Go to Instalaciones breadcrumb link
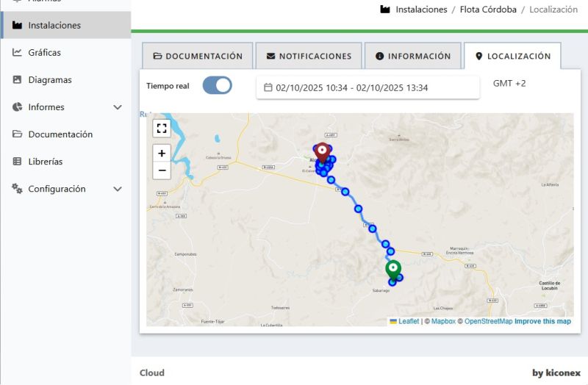This screenshot has width=588, height=385. click(421, 10)
